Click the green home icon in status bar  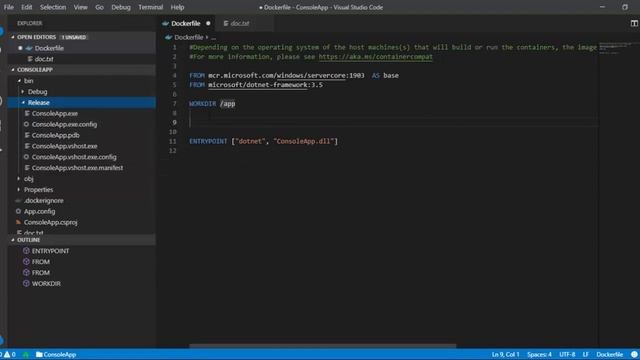26,354
